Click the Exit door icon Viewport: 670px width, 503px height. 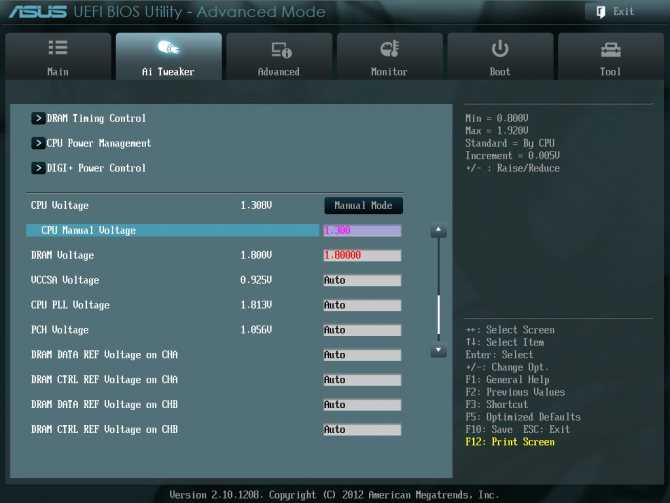tap(600, 12)
